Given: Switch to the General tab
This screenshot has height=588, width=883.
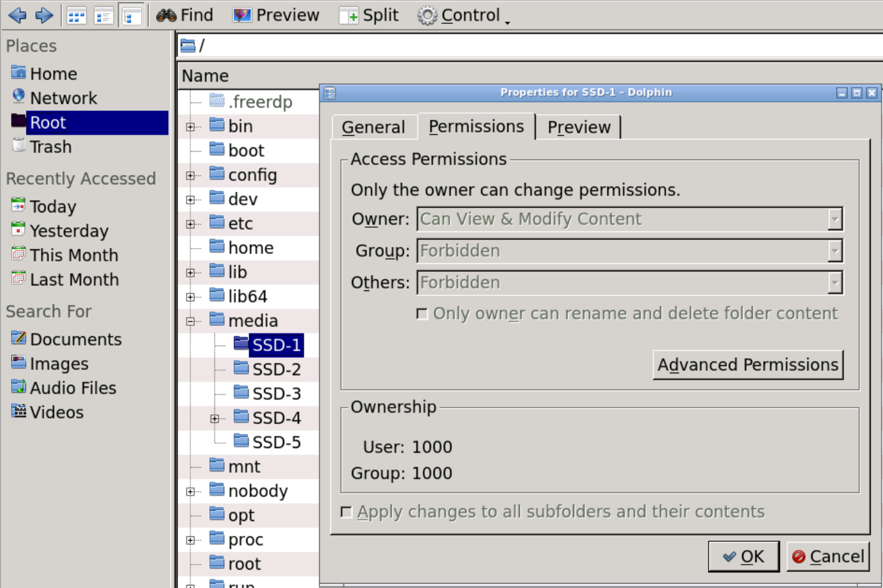Looking at the screenshot, I should tap(373, 127).
